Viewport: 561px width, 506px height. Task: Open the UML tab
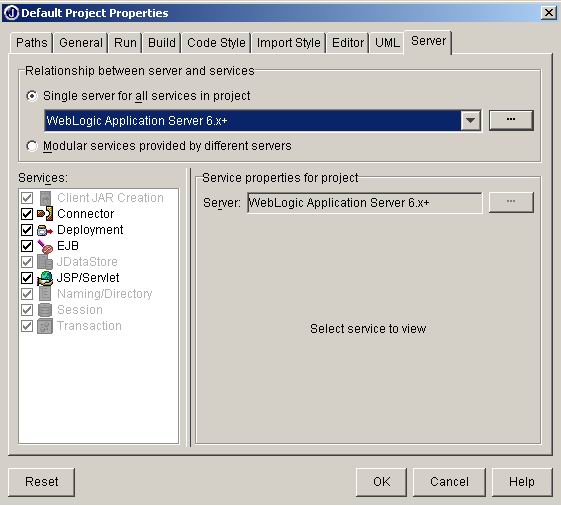(x=387, y=43)
